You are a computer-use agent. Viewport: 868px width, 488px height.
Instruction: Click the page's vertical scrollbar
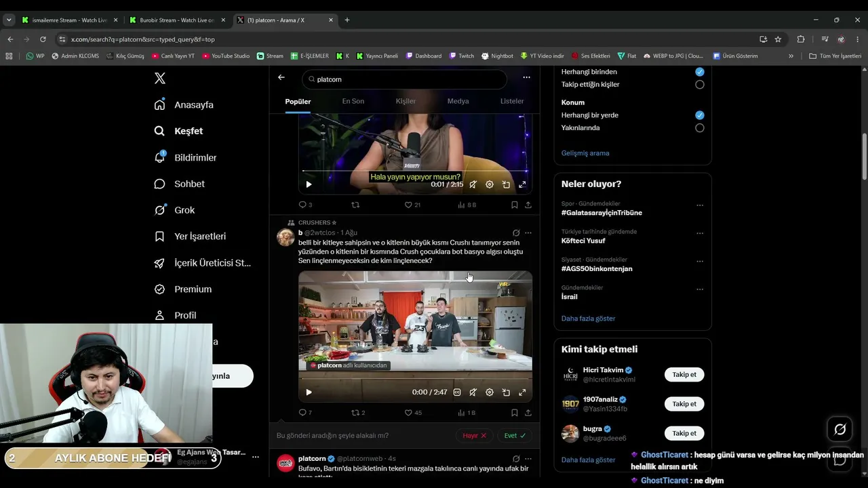click(864, 157)
